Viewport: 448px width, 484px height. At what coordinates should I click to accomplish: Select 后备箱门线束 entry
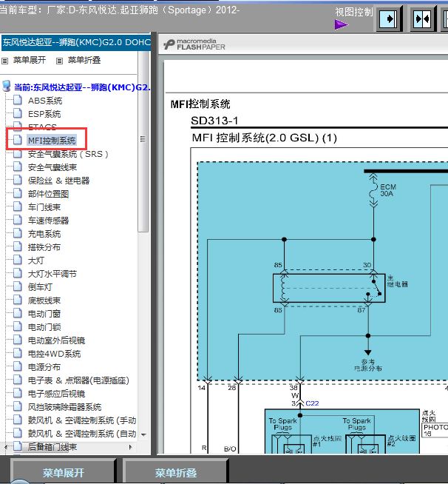pos(52,447)
